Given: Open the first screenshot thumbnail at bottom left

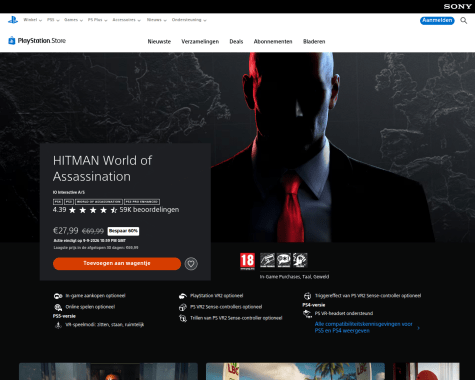Looking at the screenshot, I should [108, 372].
